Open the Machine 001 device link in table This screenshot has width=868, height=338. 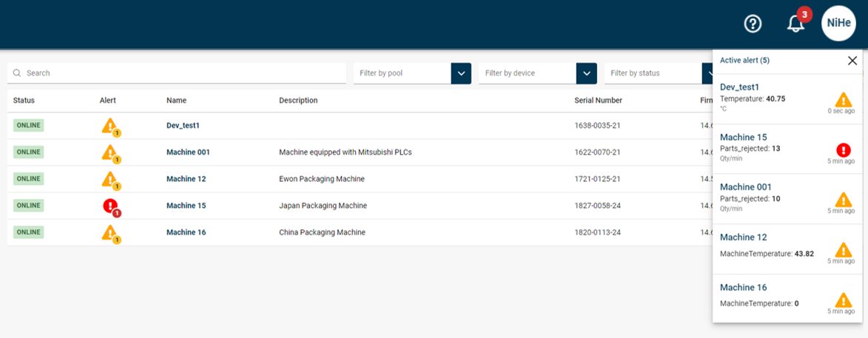pyautogui.click(x=188, y=152)
